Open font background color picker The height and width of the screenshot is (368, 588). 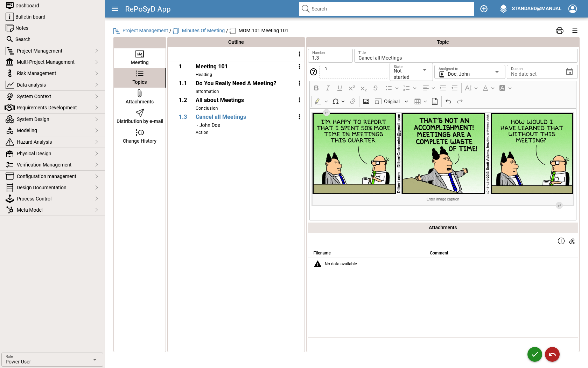coord(505,88)
